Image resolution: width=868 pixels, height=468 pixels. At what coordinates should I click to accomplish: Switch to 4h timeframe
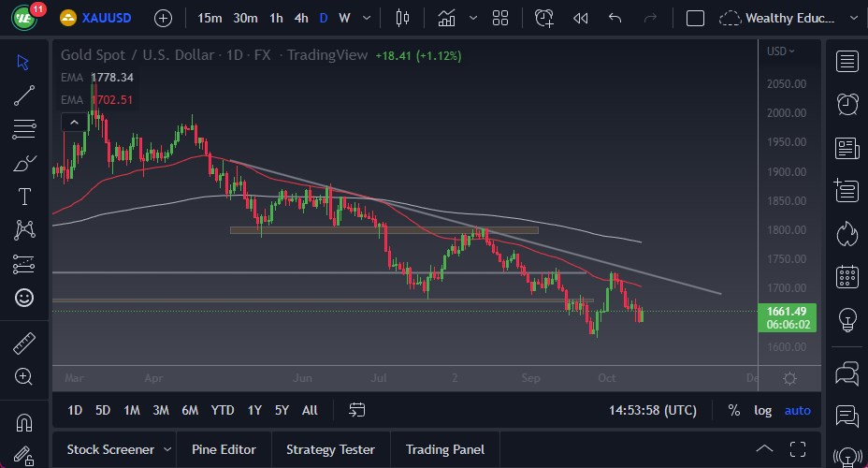coord(300,18)
